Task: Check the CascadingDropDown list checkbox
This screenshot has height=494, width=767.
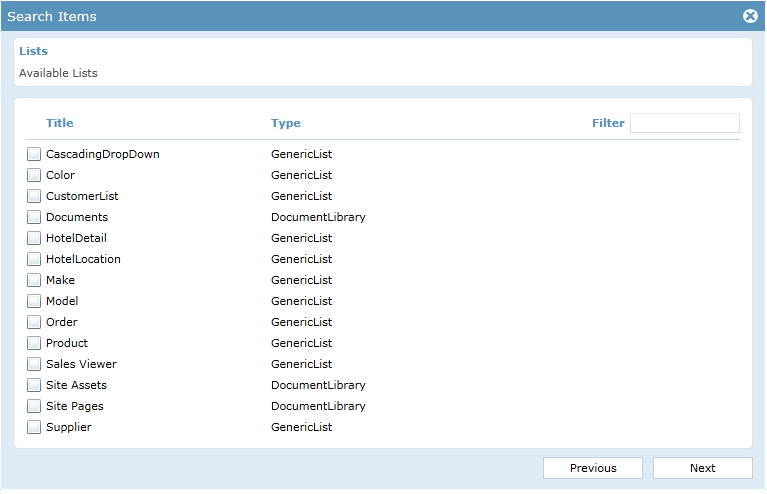Action: [34, 154]
